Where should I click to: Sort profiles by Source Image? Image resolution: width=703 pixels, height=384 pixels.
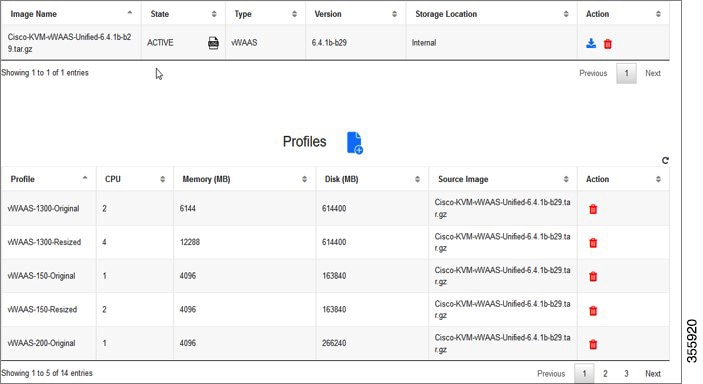[x=503, y=179]
